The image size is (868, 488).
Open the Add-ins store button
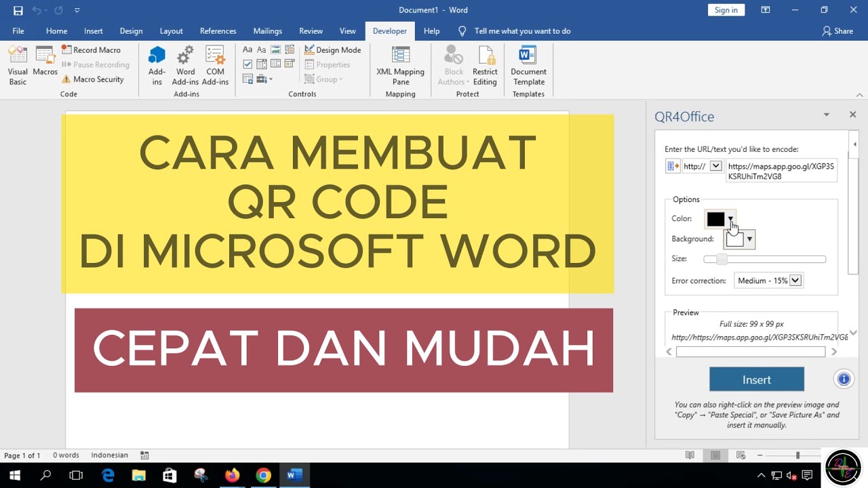[157, 66]
